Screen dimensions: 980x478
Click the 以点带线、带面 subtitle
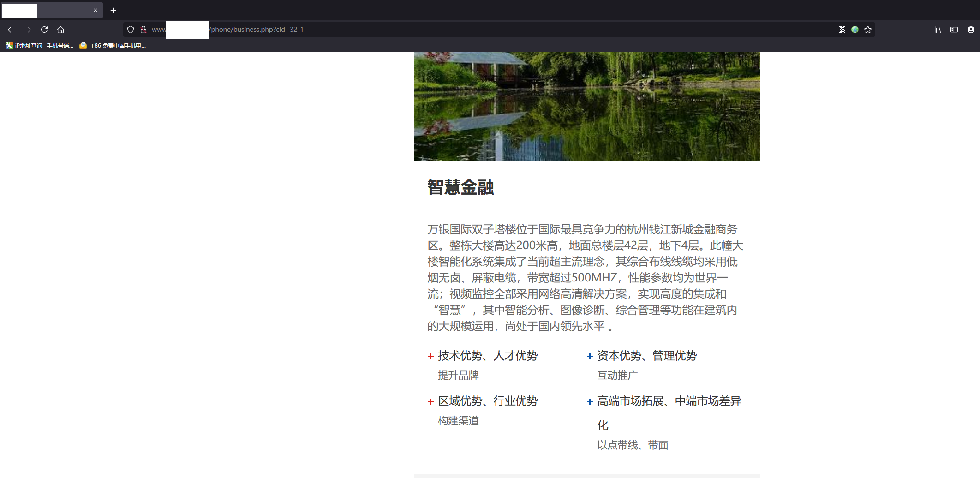click(x=633, y=445)
